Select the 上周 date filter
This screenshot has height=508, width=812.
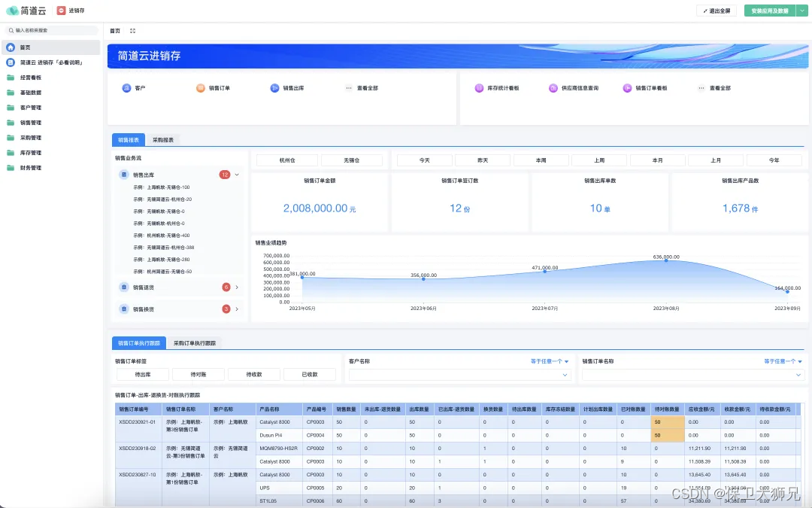[x=599, y=160]
